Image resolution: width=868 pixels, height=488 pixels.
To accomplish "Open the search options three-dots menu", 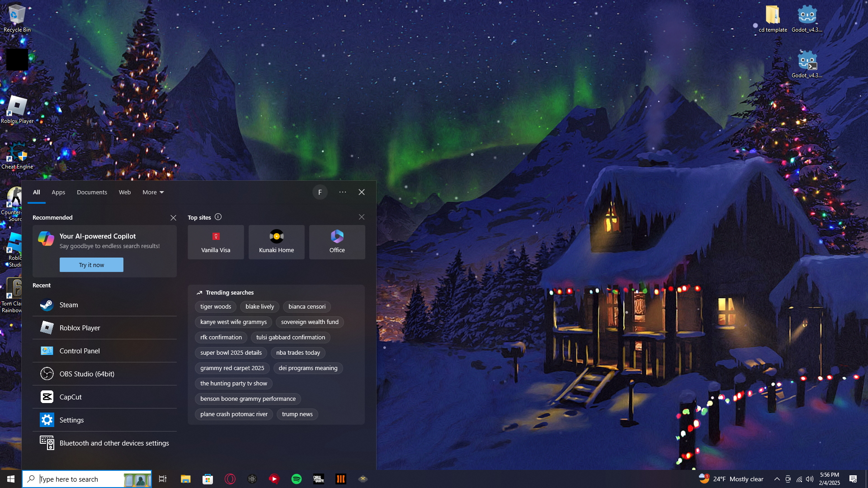I will [x=343, y=192].
